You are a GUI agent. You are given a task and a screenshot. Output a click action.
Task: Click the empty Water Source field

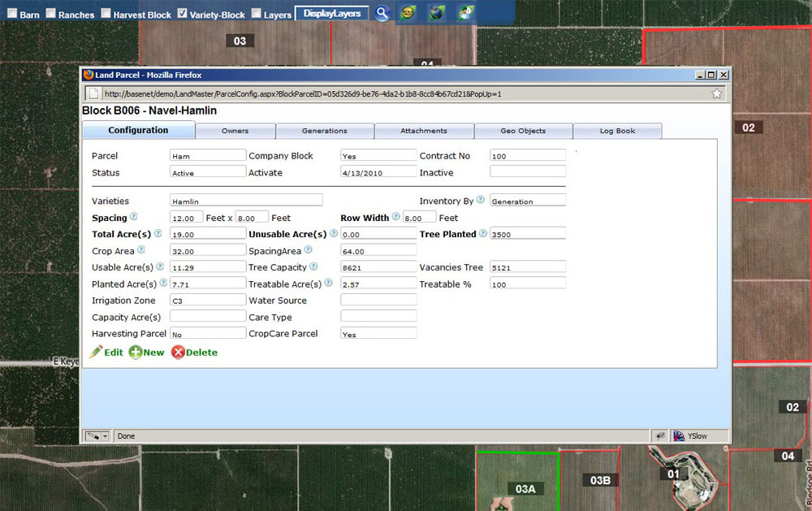(x=378, y=300)
